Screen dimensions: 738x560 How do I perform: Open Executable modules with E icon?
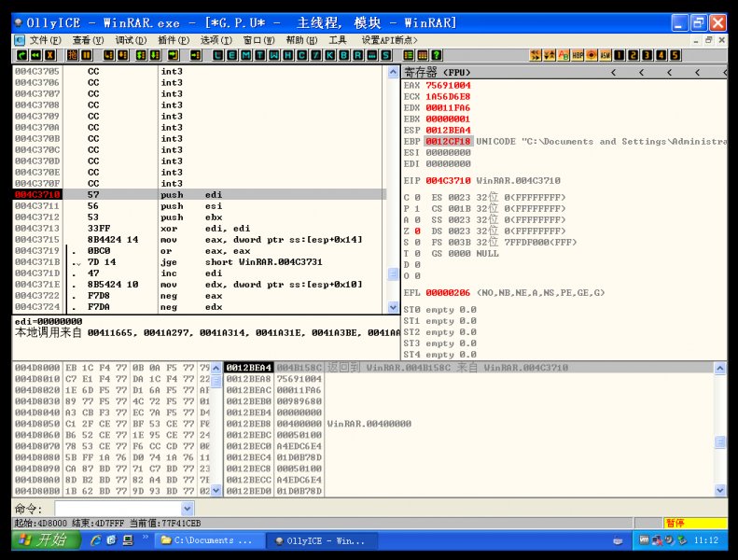point(232,55)
